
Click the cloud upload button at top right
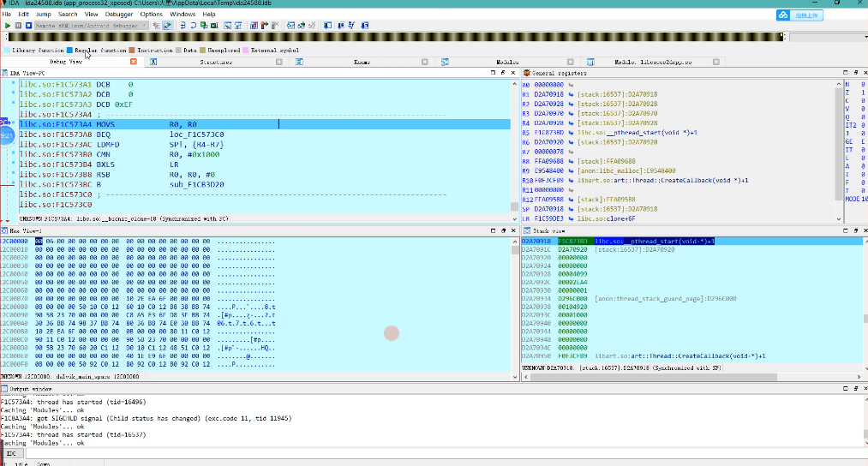799,15
